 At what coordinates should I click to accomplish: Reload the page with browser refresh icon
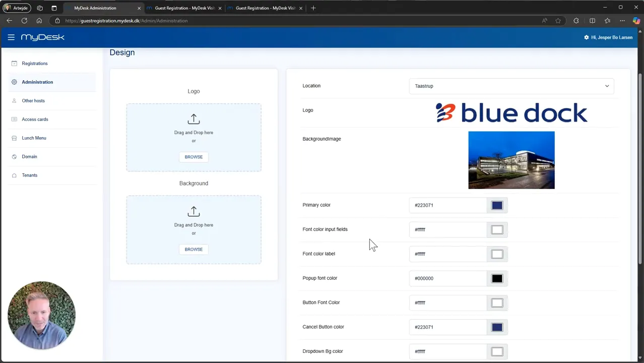pos(24,21)
